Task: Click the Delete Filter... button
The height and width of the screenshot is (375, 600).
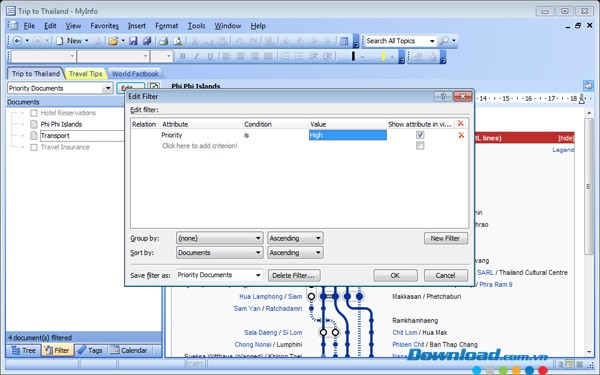Action: (x=294, y=276)
